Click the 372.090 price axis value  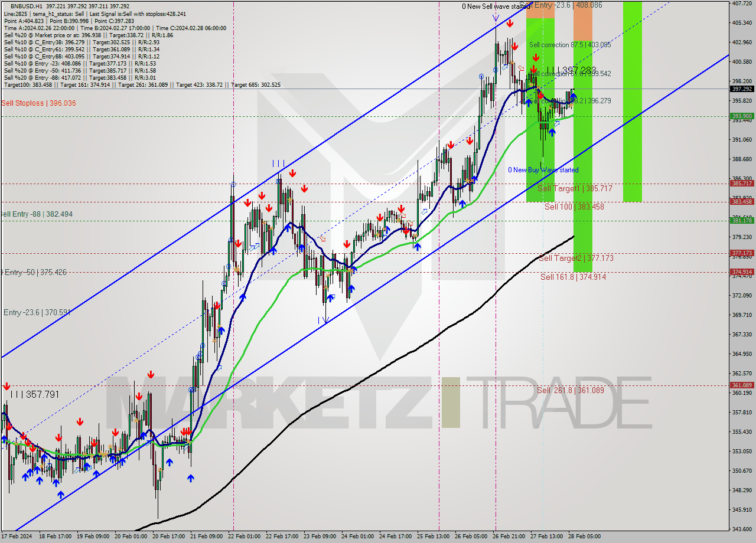[x=742, y=295]
